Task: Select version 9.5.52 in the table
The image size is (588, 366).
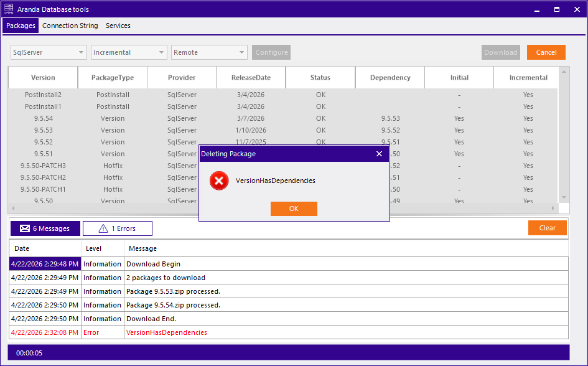Action: (x=44, y=142)
